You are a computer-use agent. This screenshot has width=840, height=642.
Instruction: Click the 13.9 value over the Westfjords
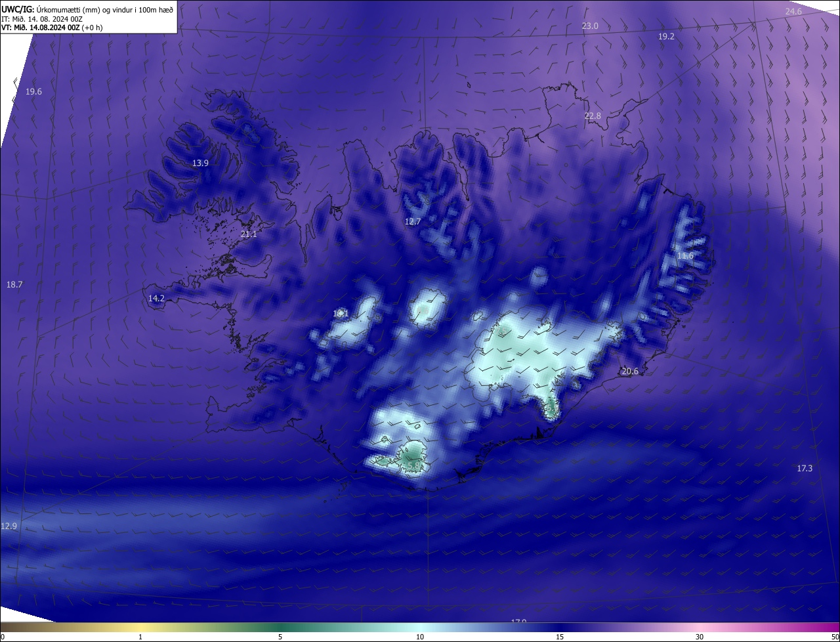click(x=200, y=163)
